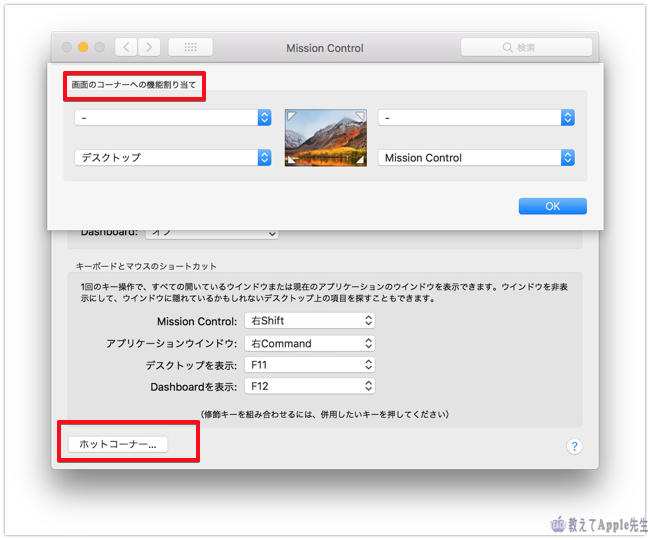Image resolution: width=650 pixels, height=540 pixels.
Task: Click the Dashboardを表示 label
Action: [194, 387]
